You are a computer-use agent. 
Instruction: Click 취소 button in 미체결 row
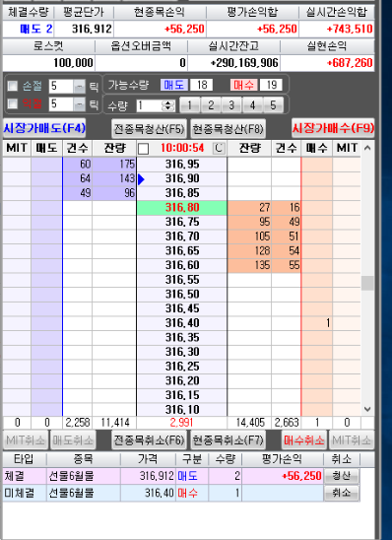[341, 493]
